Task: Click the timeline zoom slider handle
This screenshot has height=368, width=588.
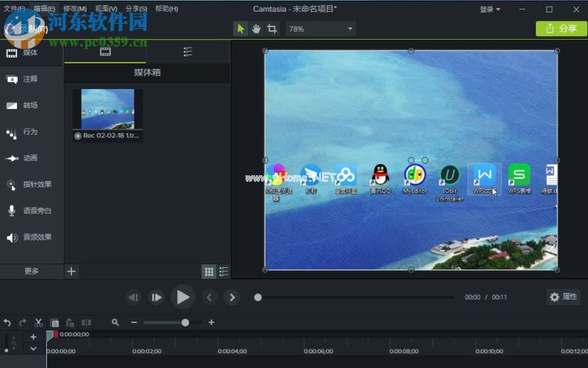Action: coord(185,322)
